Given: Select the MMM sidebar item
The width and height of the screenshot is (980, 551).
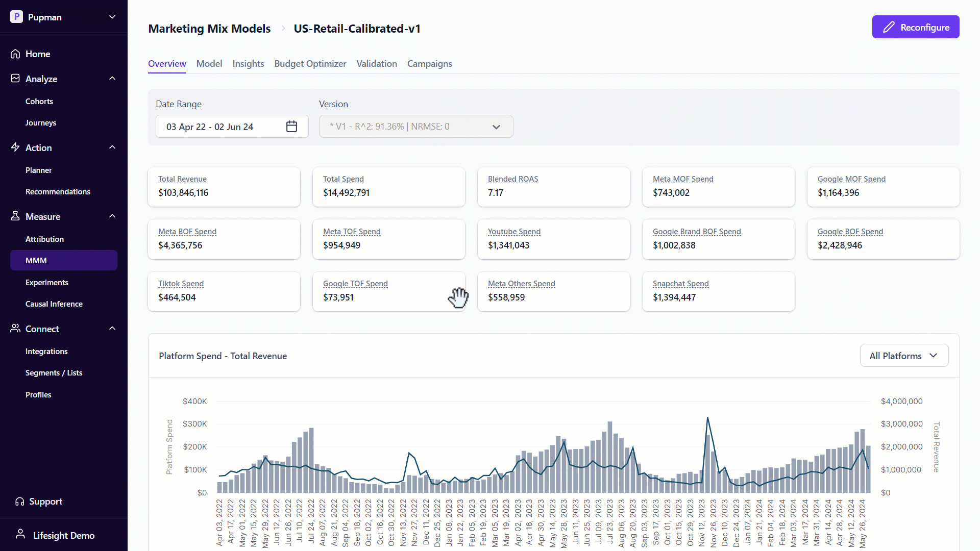Looking at the screenshot, I should coord(64,260).
